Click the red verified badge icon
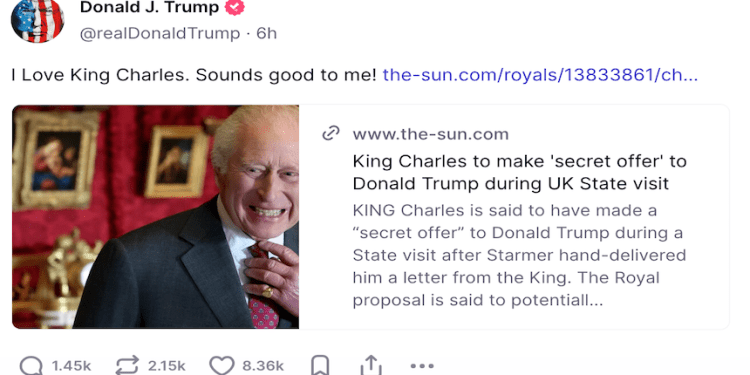 tap(234, 7)
